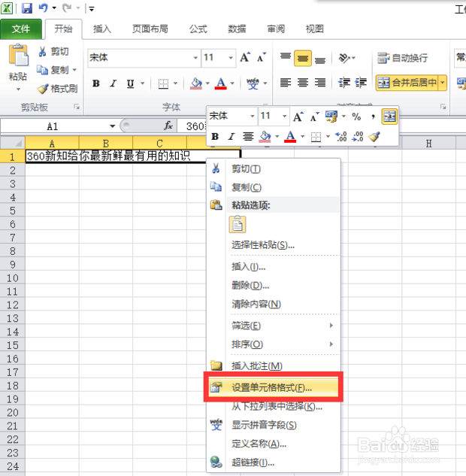Select row 10 header

[13, 277]
